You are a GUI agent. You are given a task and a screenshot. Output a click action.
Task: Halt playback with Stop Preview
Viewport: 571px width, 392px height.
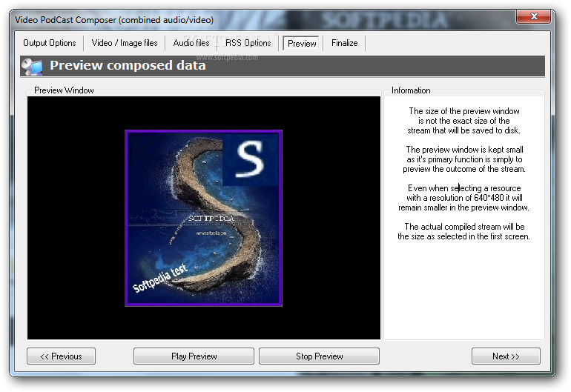(319, 356)
